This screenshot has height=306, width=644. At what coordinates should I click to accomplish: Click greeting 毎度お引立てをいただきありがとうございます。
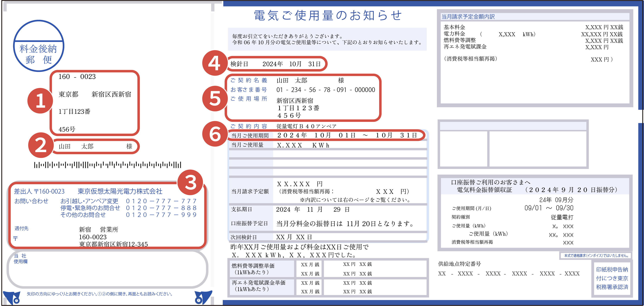[287, 36]
